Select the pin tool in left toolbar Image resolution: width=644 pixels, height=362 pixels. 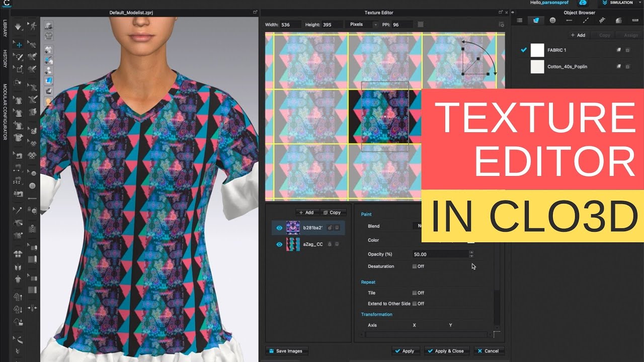pyautogui.click(x=19, y=210)
